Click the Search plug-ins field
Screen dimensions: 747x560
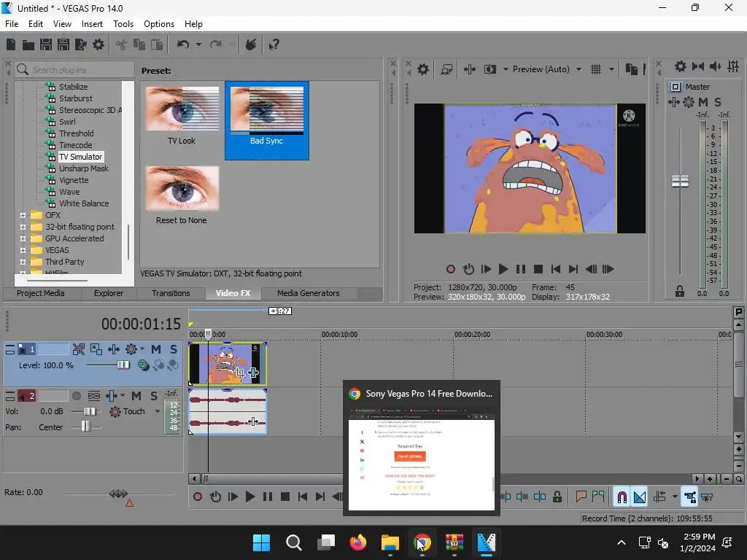(74, 70)
